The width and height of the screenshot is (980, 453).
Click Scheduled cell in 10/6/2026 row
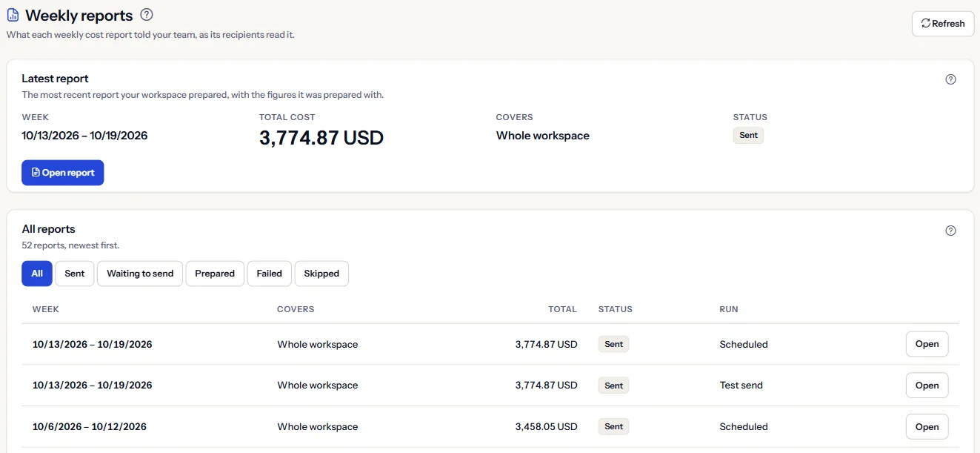744,427
